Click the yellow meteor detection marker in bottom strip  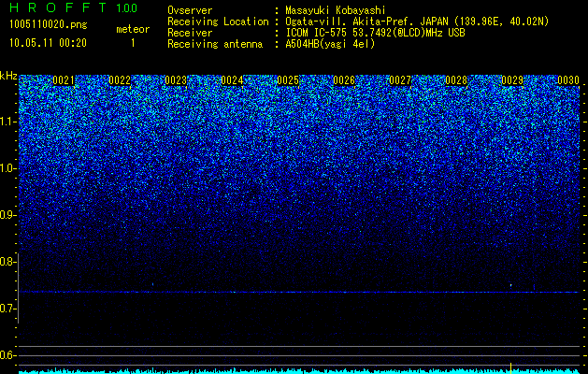click(510, 367)
